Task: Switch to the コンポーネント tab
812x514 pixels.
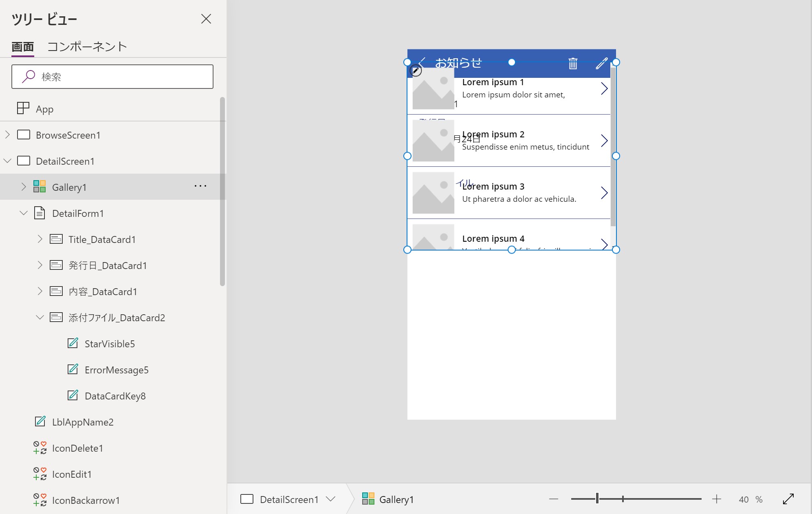Action: click(x=87, y=47)
